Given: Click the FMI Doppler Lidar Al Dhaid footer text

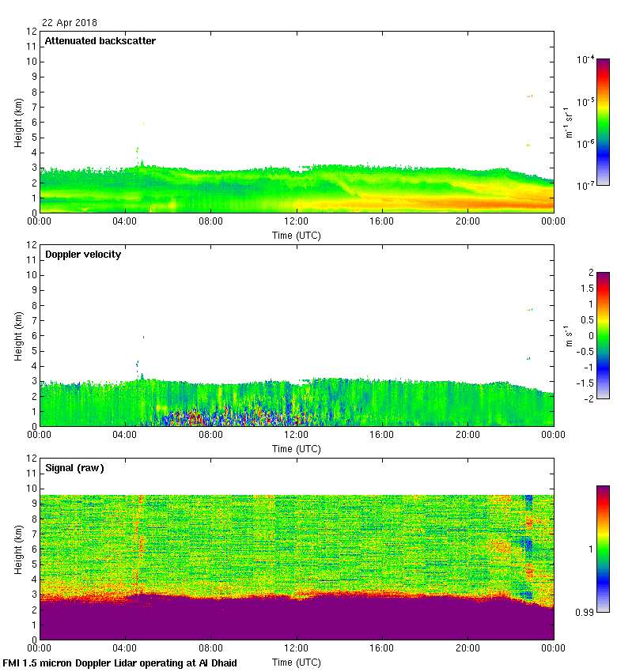Looking at the screenshot, I should pos(120,663).
